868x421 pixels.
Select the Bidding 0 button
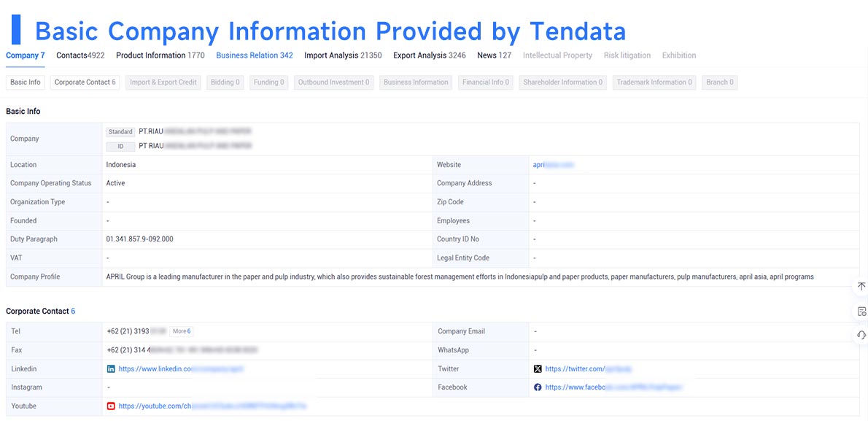tap(225, 82)
